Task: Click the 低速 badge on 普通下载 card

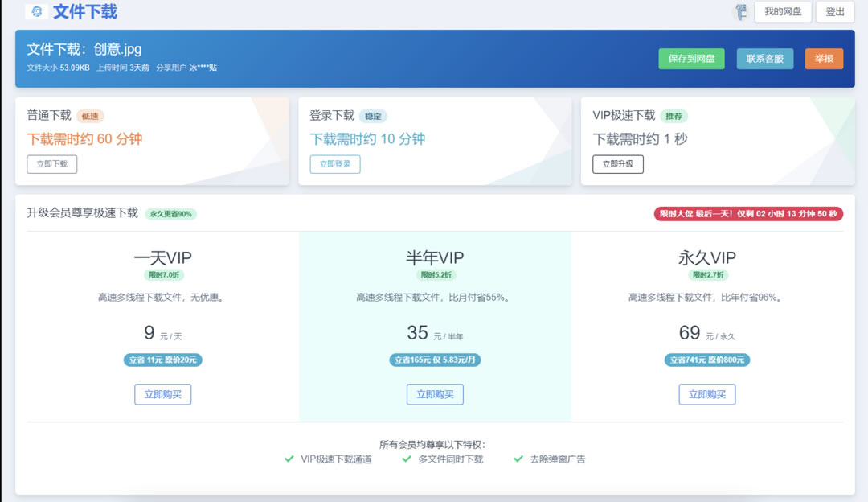Action: point(91,116)
